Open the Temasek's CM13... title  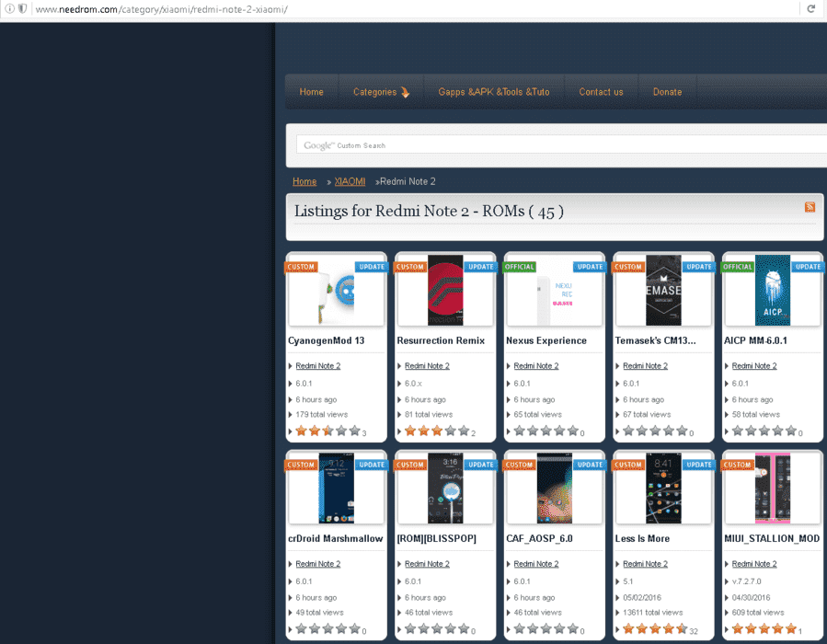click(655, 340)
